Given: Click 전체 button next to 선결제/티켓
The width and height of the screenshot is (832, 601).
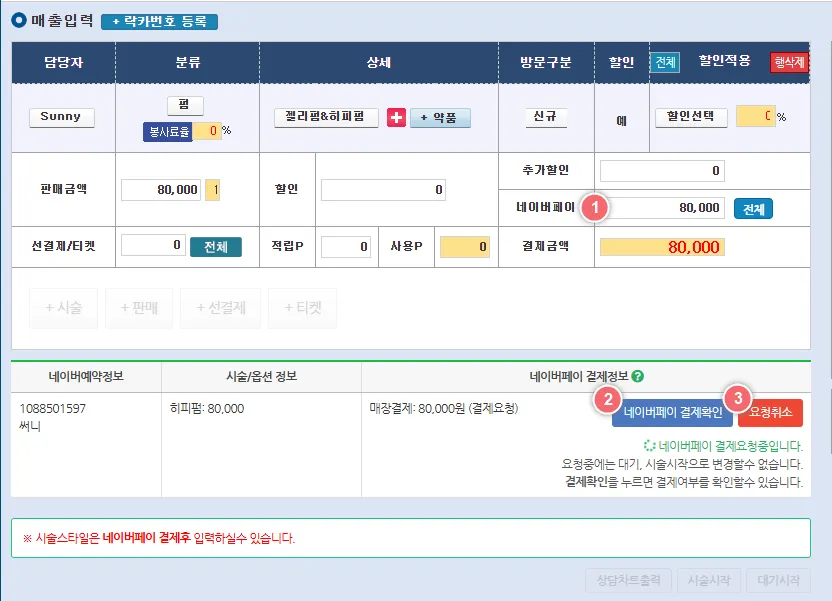Looking at the screenshot, I should (x=215, y=247).
